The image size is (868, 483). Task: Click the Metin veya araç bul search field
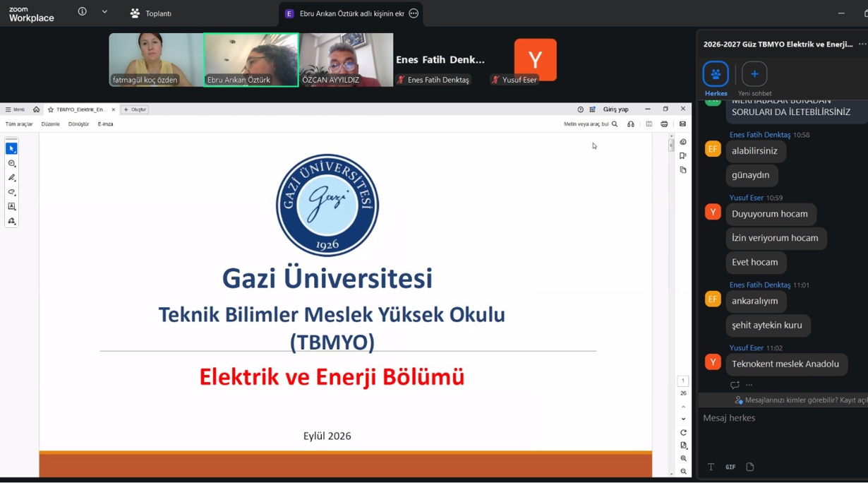[x=591, y=124]
